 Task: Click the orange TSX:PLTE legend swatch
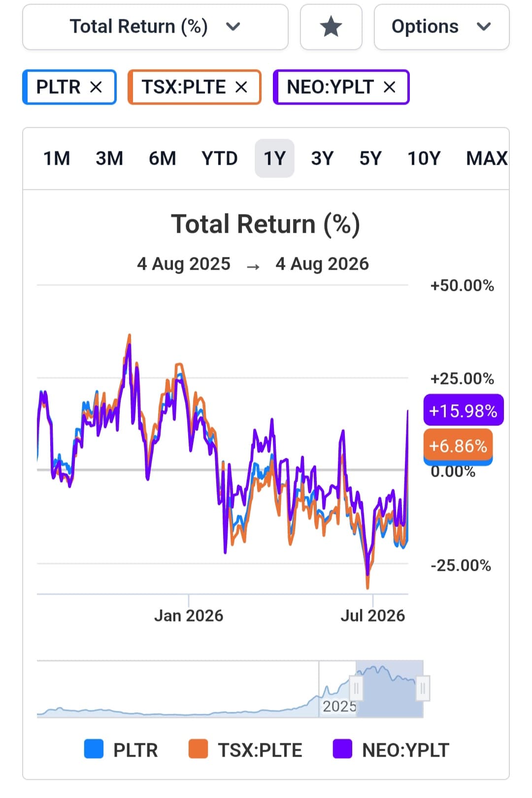(x=198, y=749)
